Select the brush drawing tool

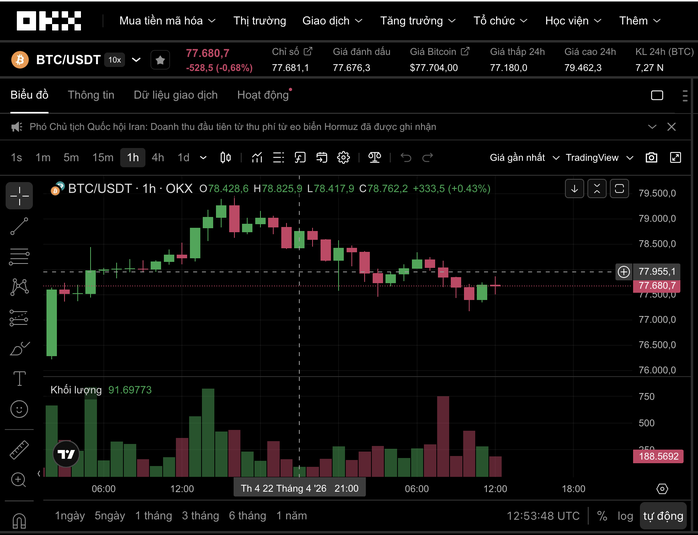point(19,348)
